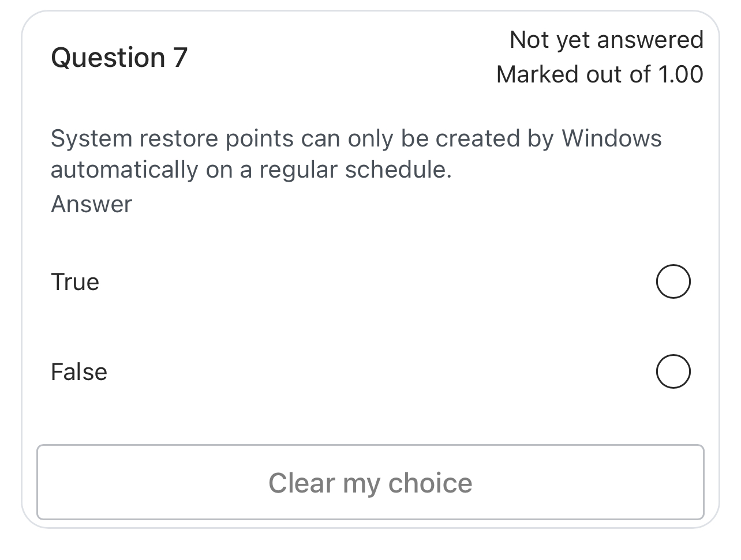
Task: Answer False to the restore points question
Action: tap(673, 371)
